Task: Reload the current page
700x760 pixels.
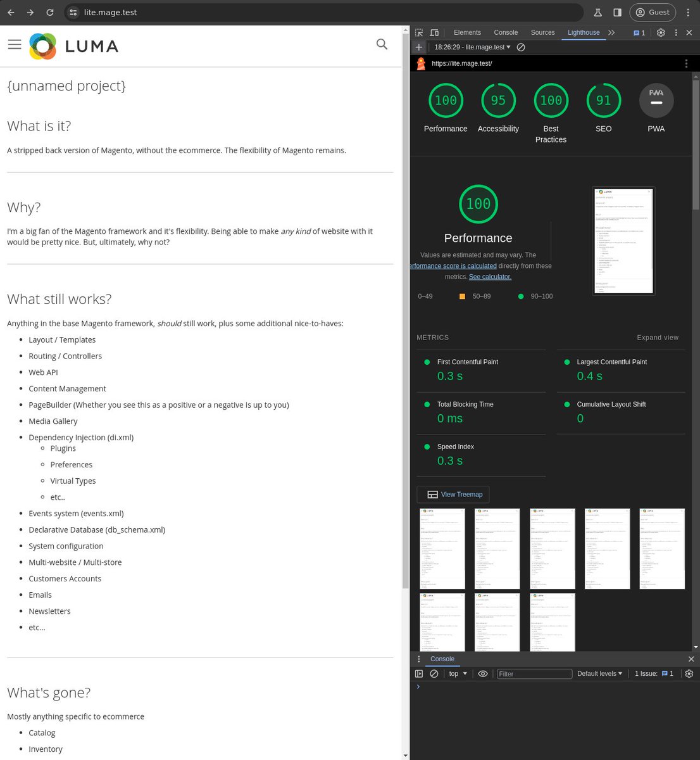Action: click(50, 12)
